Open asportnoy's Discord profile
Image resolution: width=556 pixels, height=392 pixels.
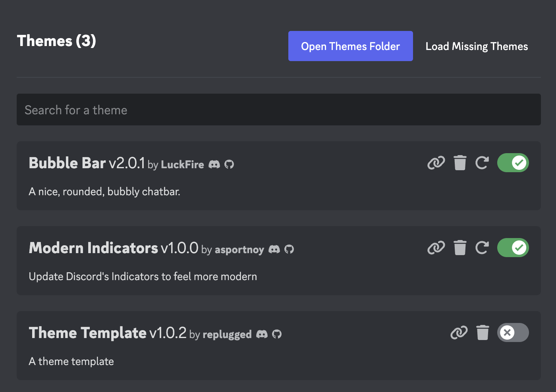click(274, 249)
